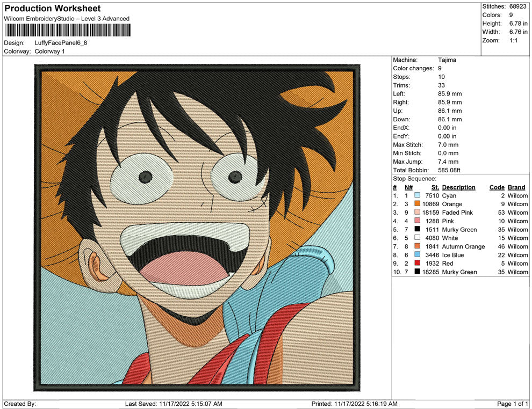Viewport: 532px width, 409px height.
Task: Click the Total Bobbin value 585.08ft
Action: (449, 170)
